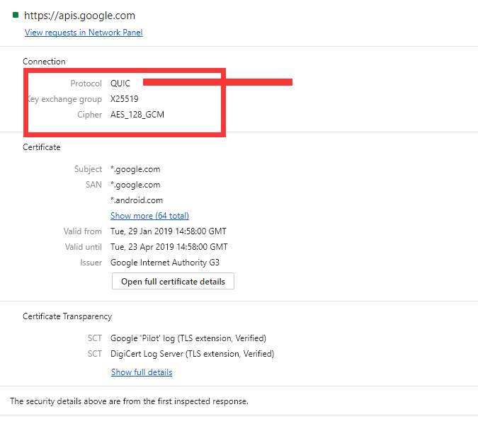478x448 pixels.
Task: Select the AES_128_GCM cipher value
Action: [x=137, y=115]
